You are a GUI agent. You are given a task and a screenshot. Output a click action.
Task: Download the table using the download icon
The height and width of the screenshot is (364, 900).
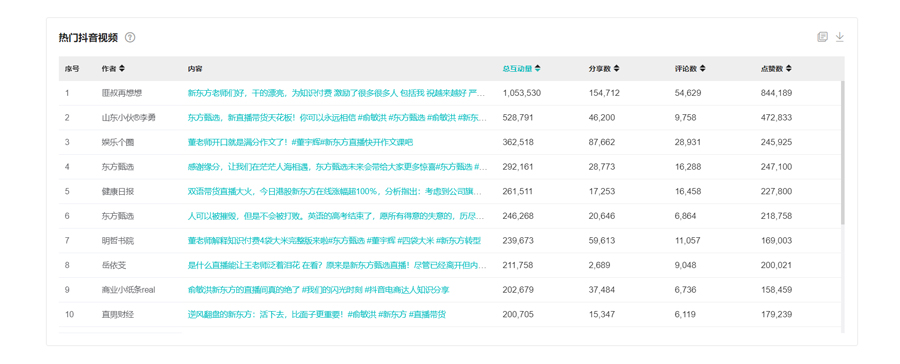pos(840,37)
